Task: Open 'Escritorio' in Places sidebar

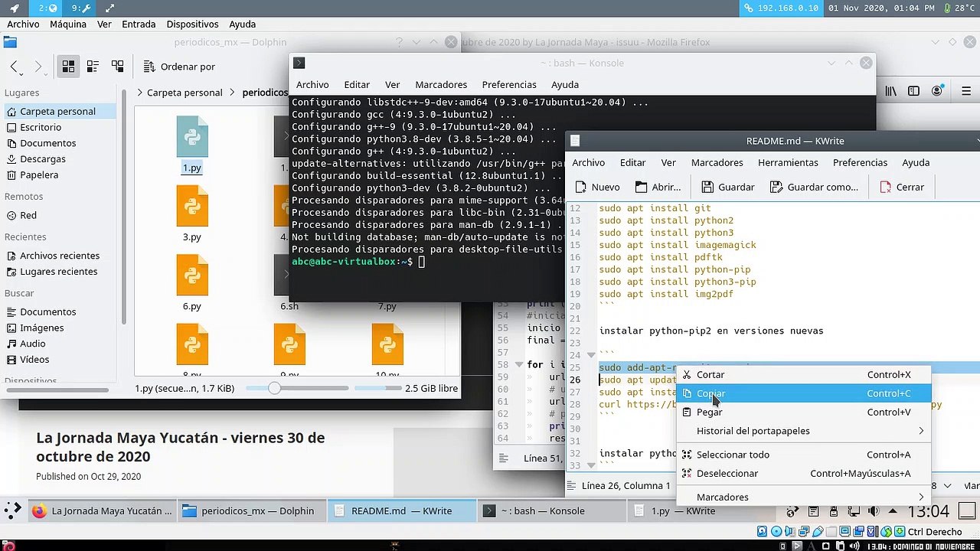Action: click(x=41, y=127)
